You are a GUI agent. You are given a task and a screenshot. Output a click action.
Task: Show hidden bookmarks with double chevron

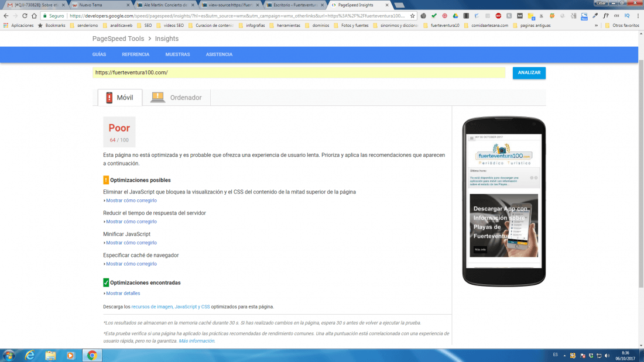(x=597, y=26)
